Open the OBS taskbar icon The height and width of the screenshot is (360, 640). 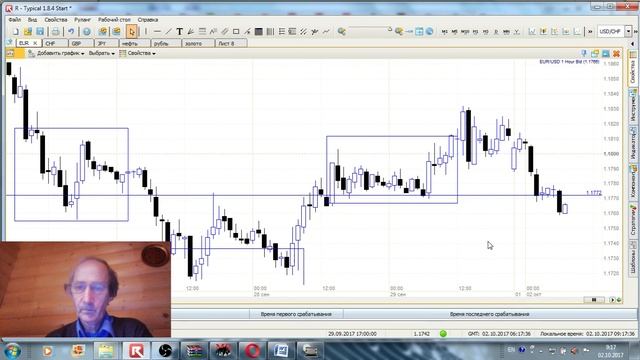tap(165, 351)
